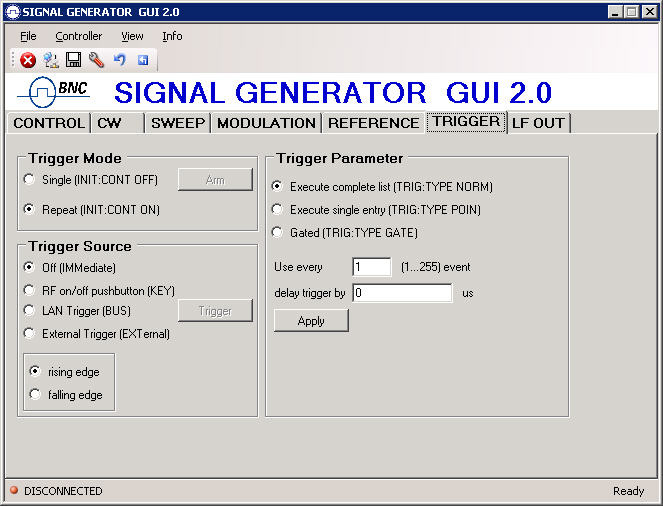Switch to the CONTROL tab
Screen dimensions: 663x506
49,123
